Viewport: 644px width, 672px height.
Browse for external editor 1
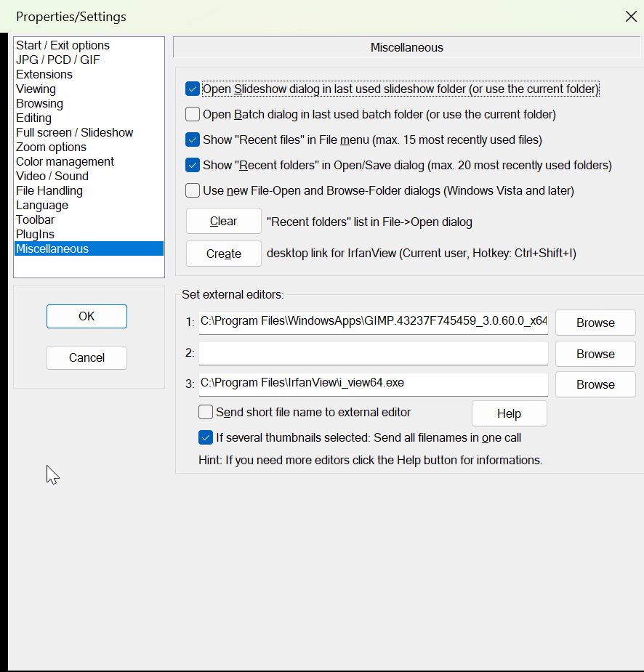[x=595, y=323]
